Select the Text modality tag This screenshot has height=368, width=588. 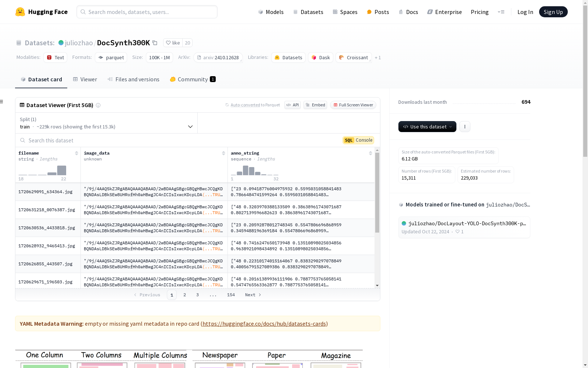tap(55, 57)
